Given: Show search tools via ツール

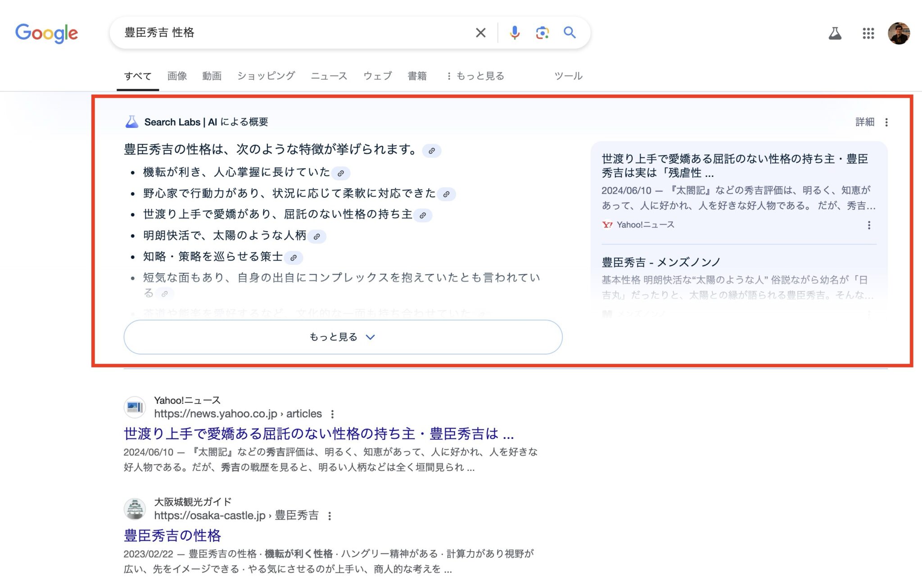Looking at the screenshot, I should click(568, 76).
